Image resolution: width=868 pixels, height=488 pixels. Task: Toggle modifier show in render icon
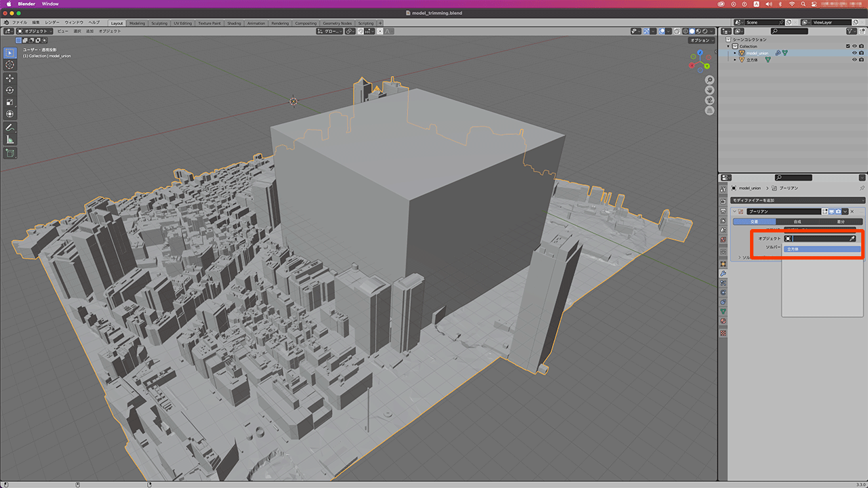coord(838,211)
